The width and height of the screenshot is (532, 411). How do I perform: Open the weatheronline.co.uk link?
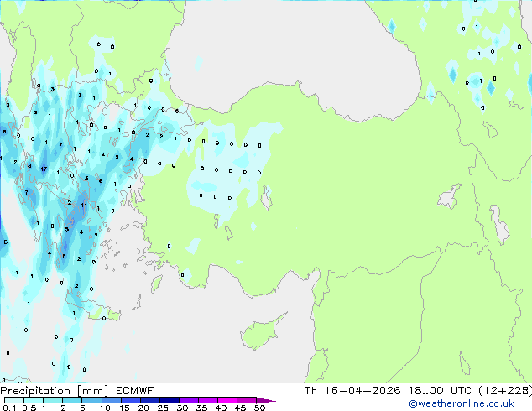(462, 403)
